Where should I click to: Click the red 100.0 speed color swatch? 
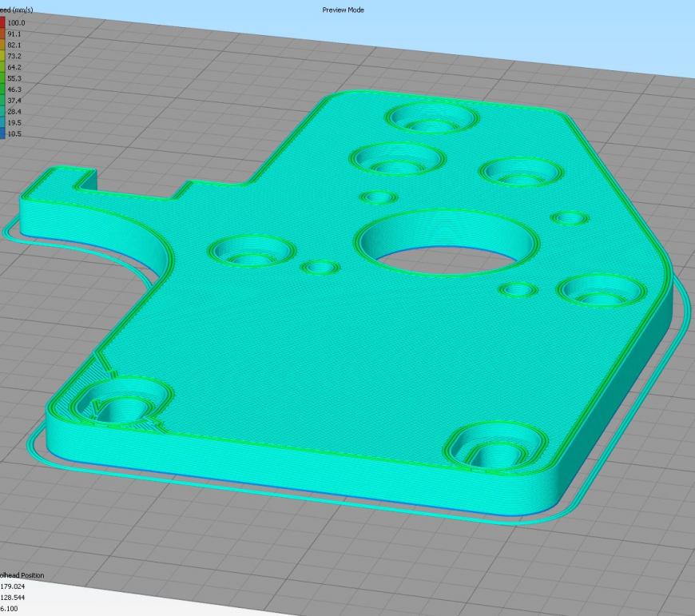[4, 23]
